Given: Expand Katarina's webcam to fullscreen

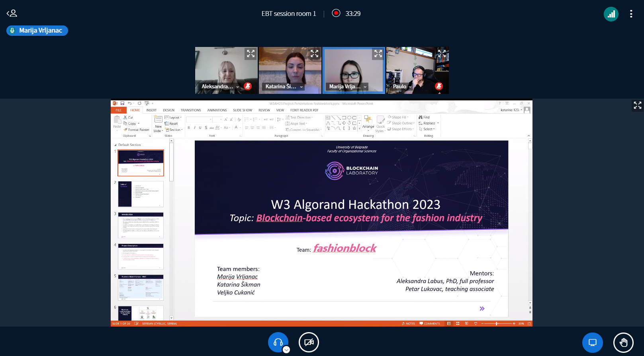Looking at the screenshot, I should pos(314,54).
